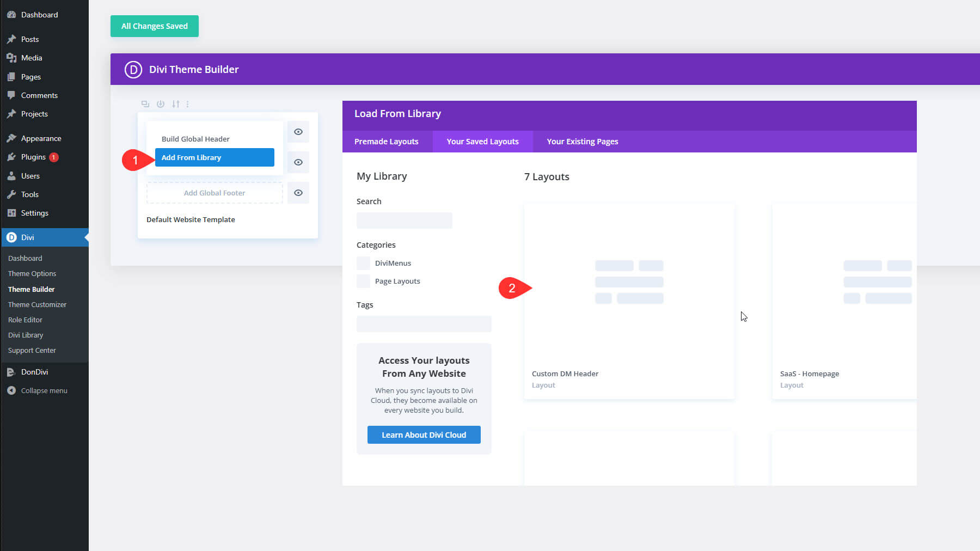Click the Media library icon in sidebar

click(x=11, y=58)
